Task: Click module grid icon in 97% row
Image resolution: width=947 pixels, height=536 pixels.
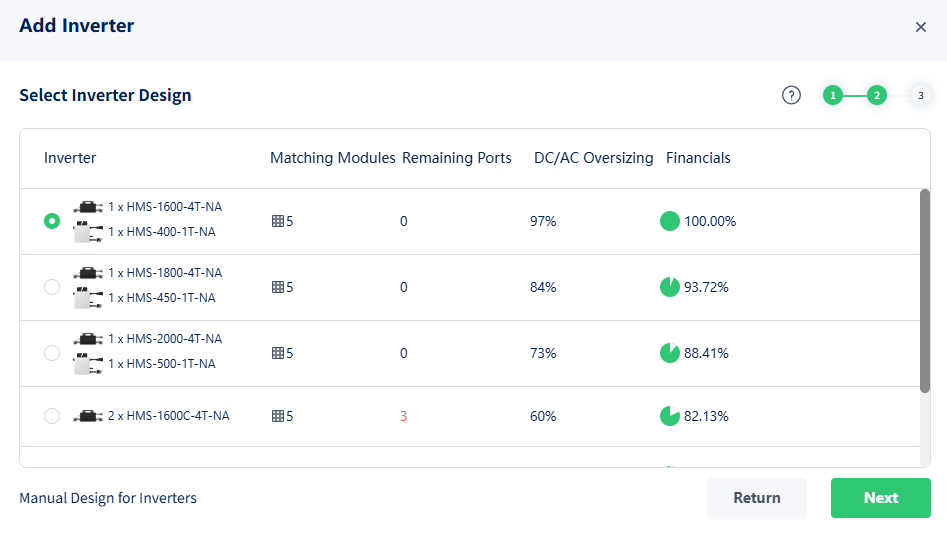Action: tap(278, 221)
